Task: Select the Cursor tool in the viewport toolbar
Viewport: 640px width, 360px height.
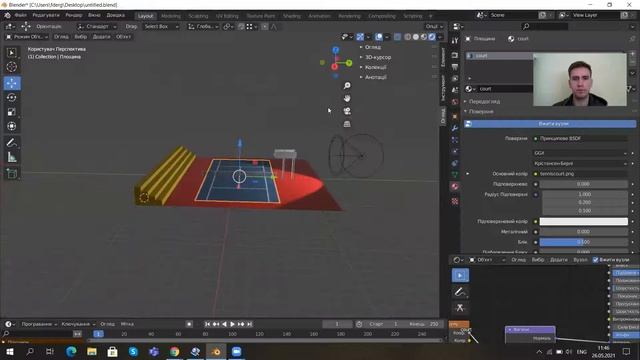Action: [x=11, y=67]
